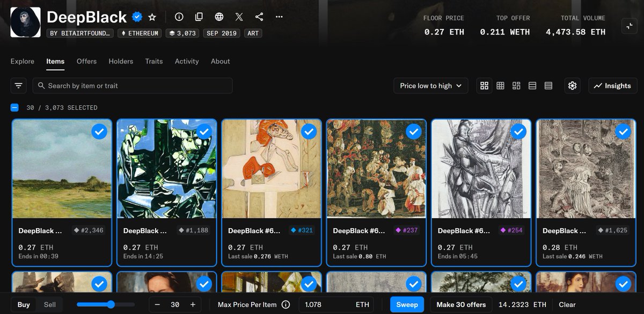The image size is (644, 314).
Task: Click the 0.28 ETH price on item #1,625
Action: tap(560, 248)
